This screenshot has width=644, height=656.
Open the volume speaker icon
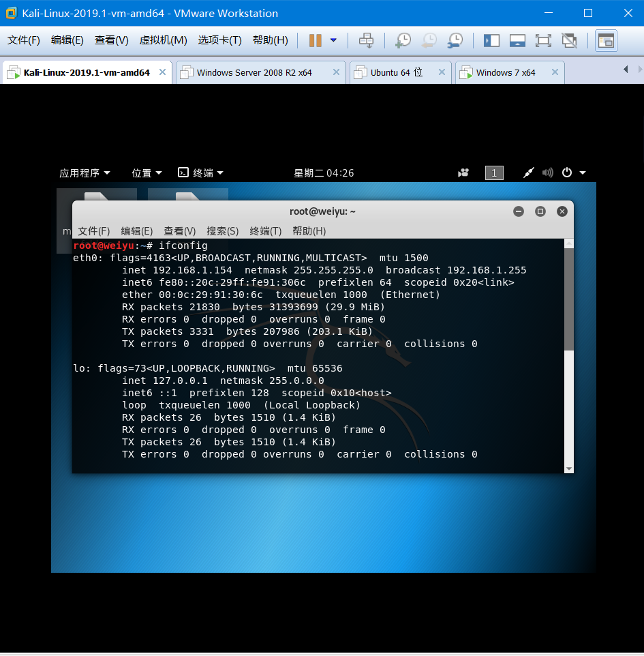pos(547,173)
